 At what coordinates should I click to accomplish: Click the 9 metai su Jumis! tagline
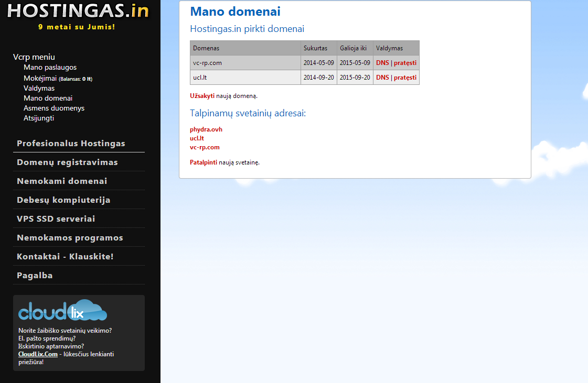coord(77,27)
